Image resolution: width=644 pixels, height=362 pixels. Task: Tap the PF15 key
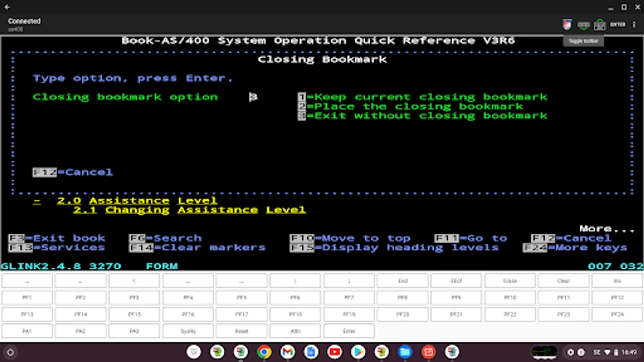click(134, 314)
